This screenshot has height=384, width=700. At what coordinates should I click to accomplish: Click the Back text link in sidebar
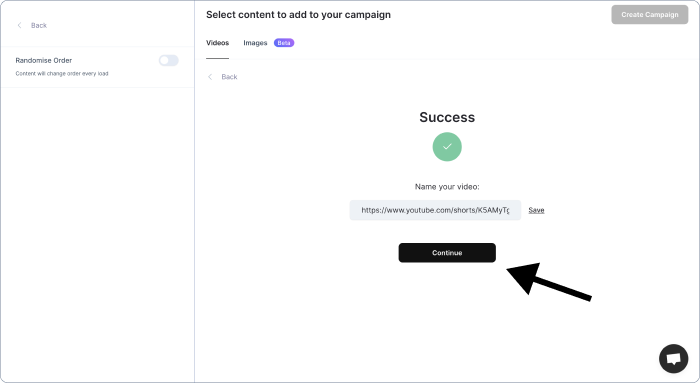click(x=39, y=25)
